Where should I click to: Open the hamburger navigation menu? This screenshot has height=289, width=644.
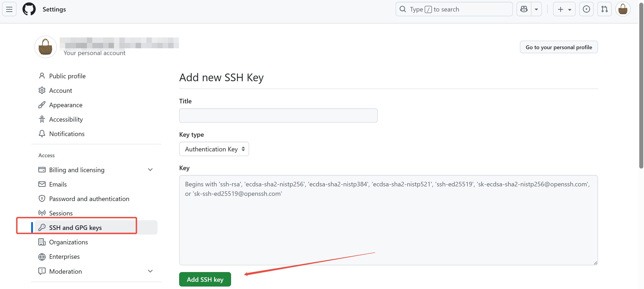pos(9,9)
